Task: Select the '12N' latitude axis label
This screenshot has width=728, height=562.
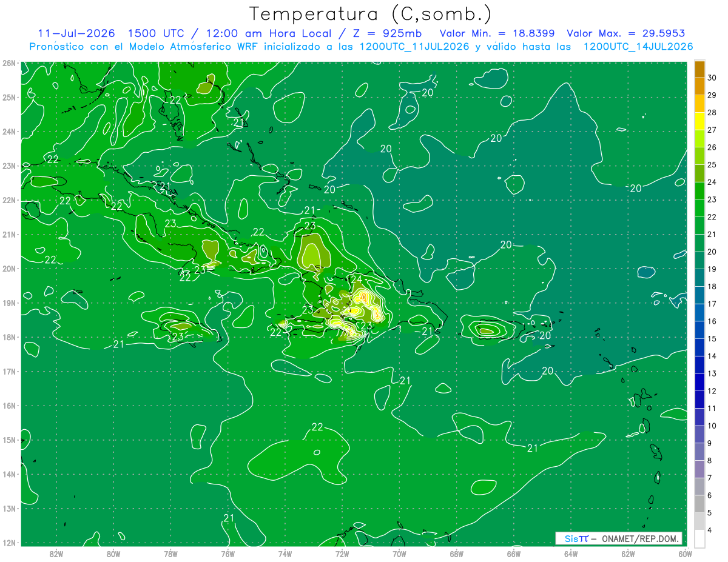Action: point(9,543)
